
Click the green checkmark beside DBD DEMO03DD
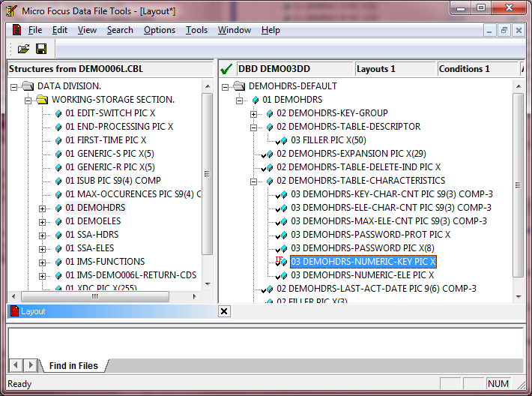pyautogui.click(x=226, y=69)
